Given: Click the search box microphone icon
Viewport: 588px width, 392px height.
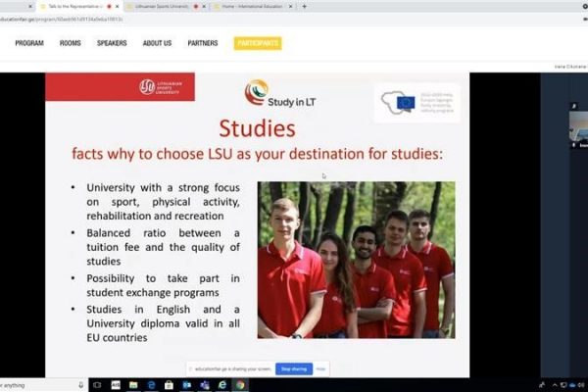Looking at the screenshot, I should pyautogui.click(x=80, y=385).
